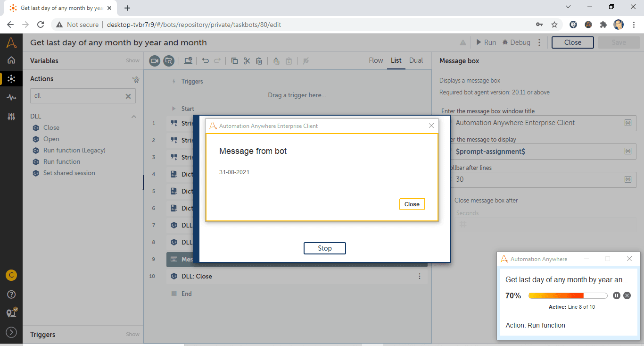Open the three-dot more options menu in header
Viewport: 644px width, 346px height.
[x=540, y=42]
